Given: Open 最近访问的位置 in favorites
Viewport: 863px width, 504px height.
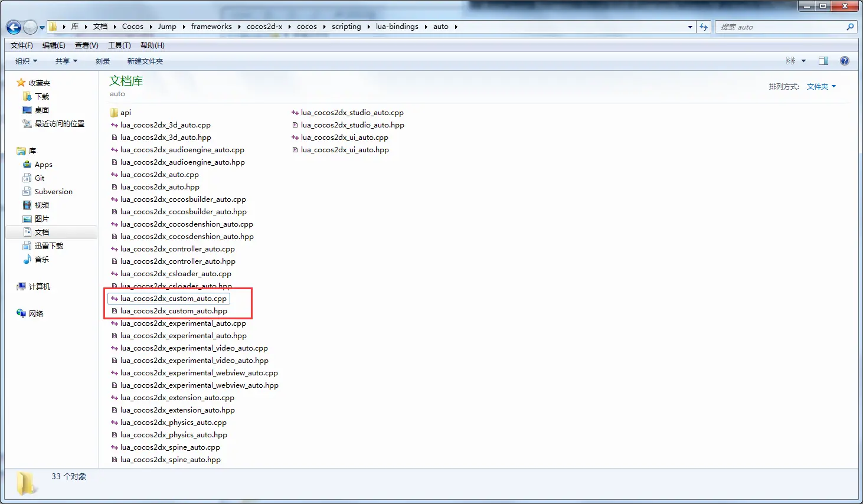Looking at the screenshot, I should [59, 124].
